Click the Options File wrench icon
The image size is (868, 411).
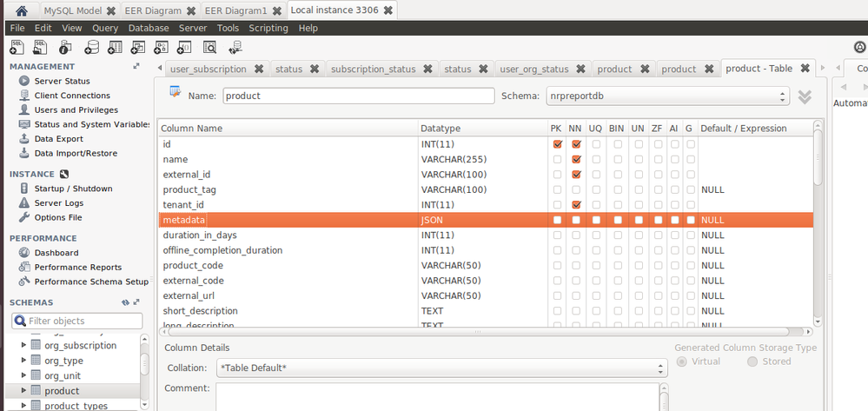(23, 217)
